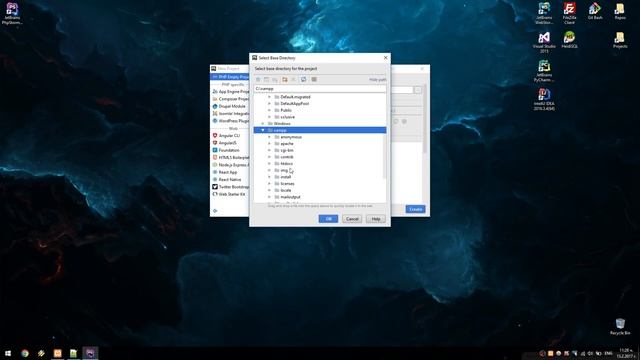Select App Engine Project type
640x360 pixels.
(x=231, y=92)
